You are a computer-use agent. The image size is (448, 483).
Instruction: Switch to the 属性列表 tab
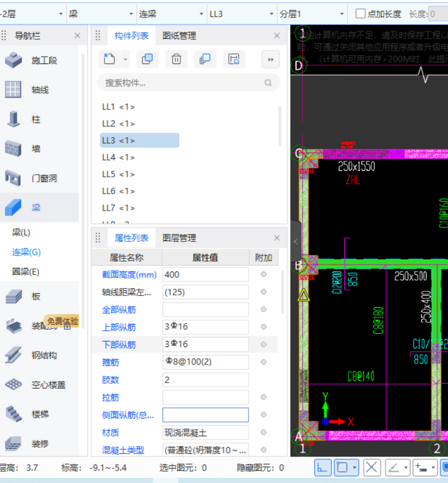click(x=132, y=238)
